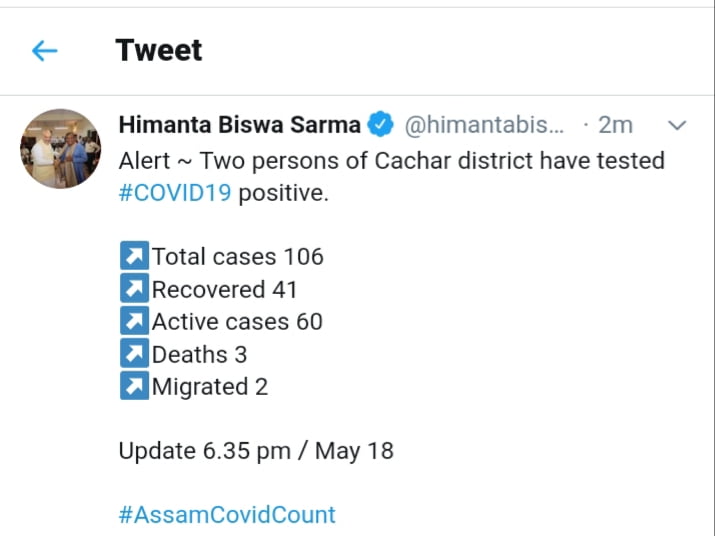Click the blue verified badge
Image resolution: width=715 pixels, height=536 pixels.
(x=381, y=125)
